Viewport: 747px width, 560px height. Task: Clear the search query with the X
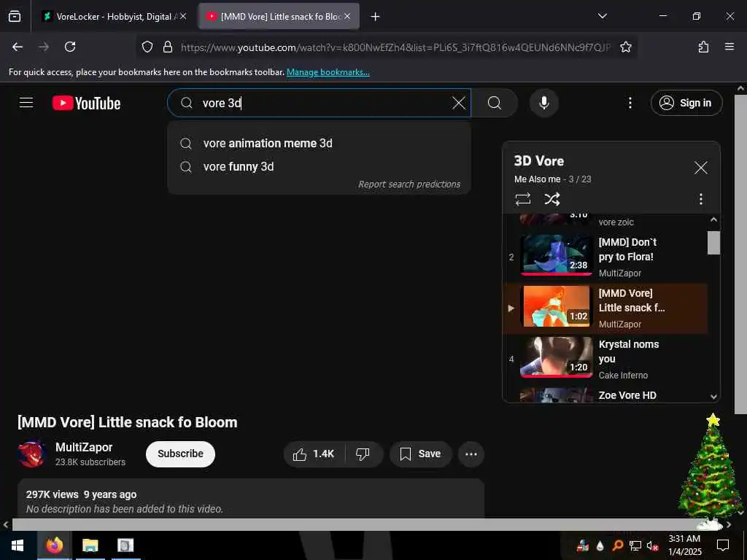pyautogui.click(x=459, y=103)
